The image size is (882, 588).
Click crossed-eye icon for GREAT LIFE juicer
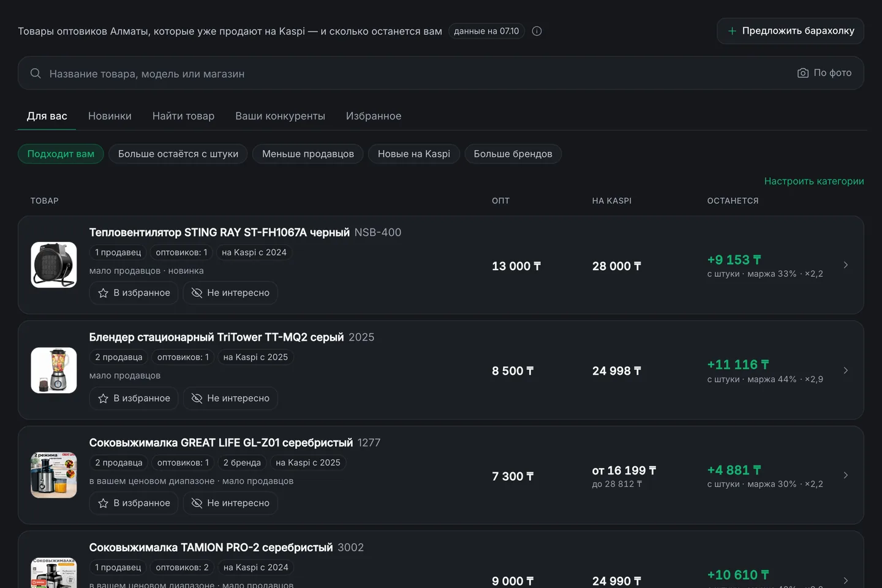(x=197, y=503)
